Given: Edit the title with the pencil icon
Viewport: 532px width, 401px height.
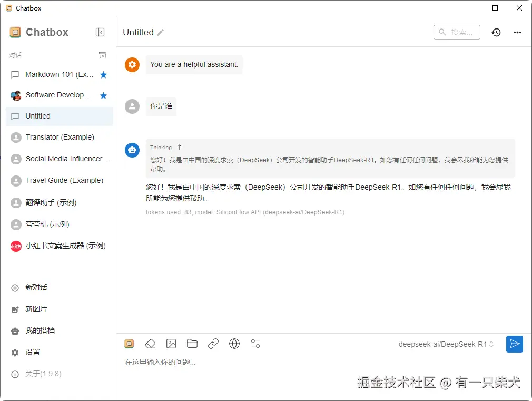Looking at the screenshot, I should coord(161,32).
